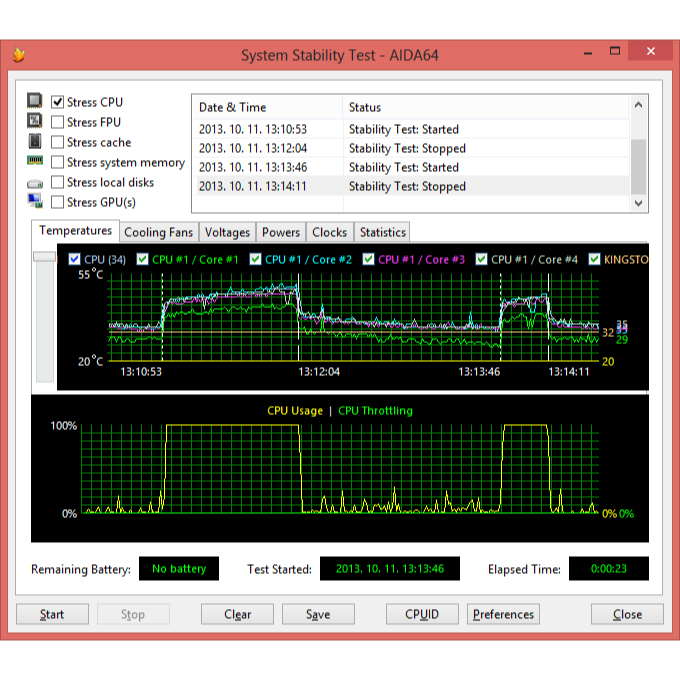Click the Status column header
Image resolution: width=680 pixels, height=680 pixels.
click(x=486, y=107)
